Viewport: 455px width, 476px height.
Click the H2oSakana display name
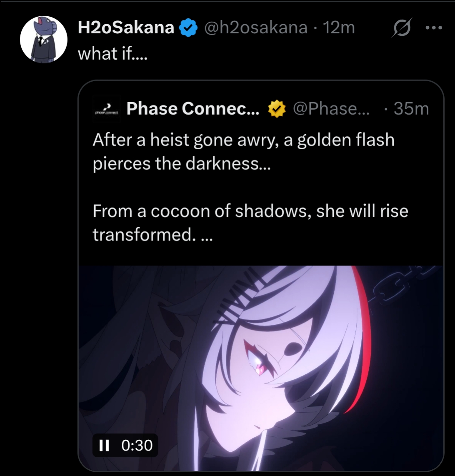[126, 28]
